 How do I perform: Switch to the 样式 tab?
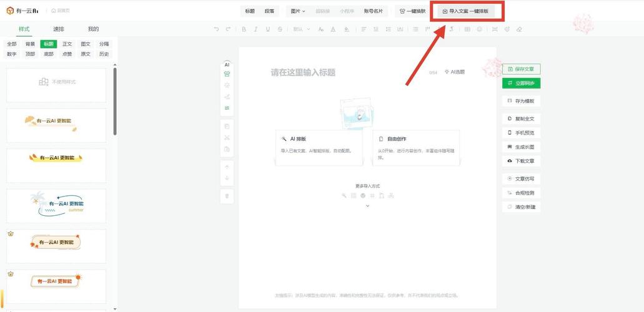(x=24, y=29)
